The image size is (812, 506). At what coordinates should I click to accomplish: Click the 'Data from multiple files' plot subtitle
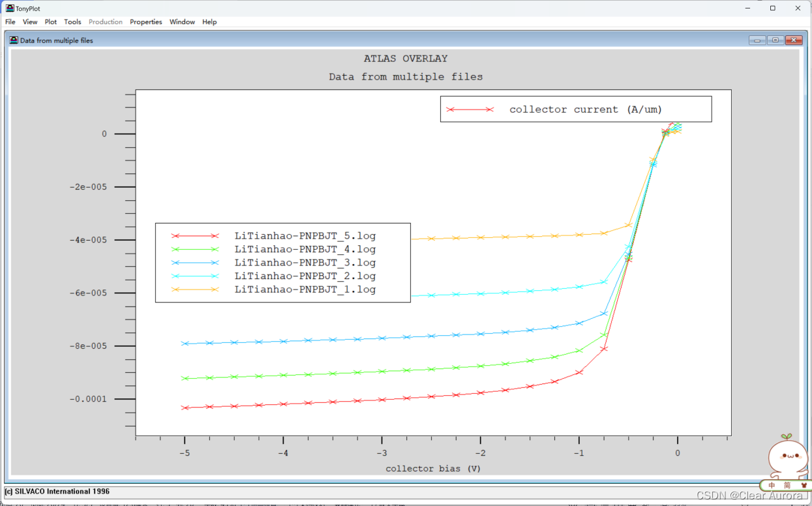[406, 76]
